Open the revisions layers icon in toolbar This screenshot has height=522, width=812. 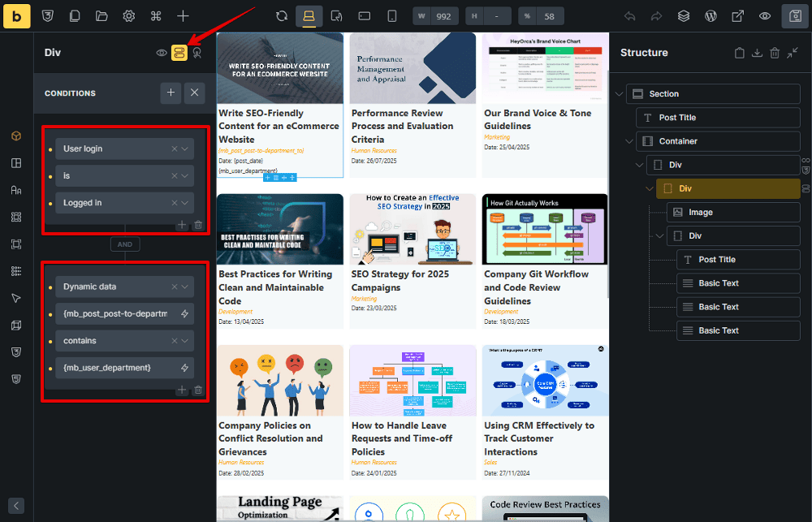pos(684,16)
